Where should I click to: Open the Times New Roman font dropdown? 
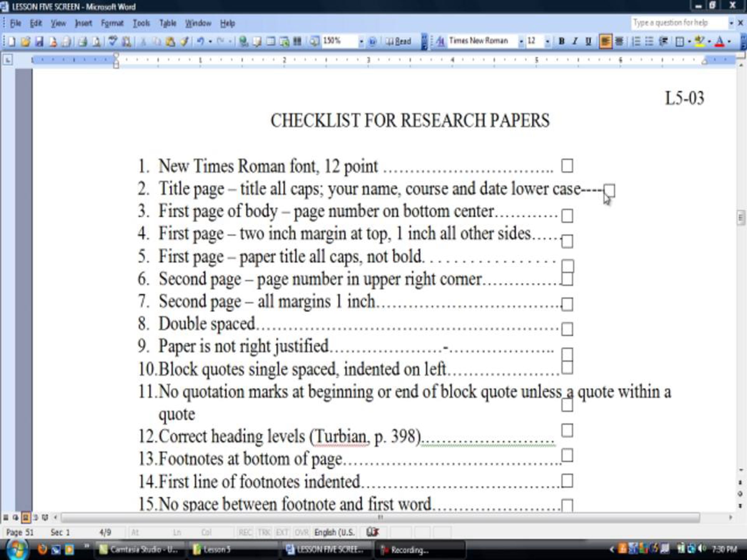point(521,41)
